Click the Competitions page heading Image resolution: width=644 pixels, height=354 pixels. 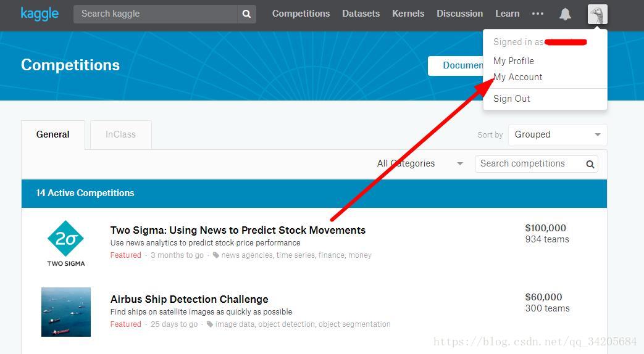tap(70, 65)
